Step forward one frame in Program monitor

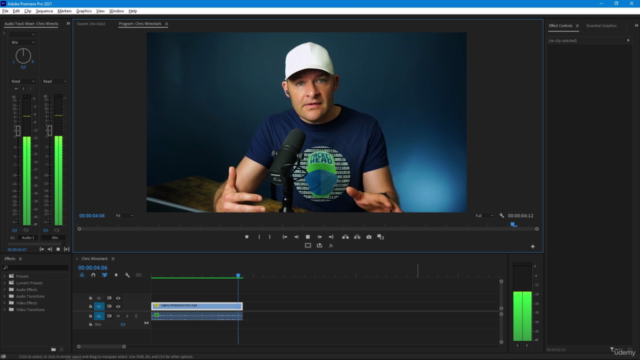click(320, 237)
